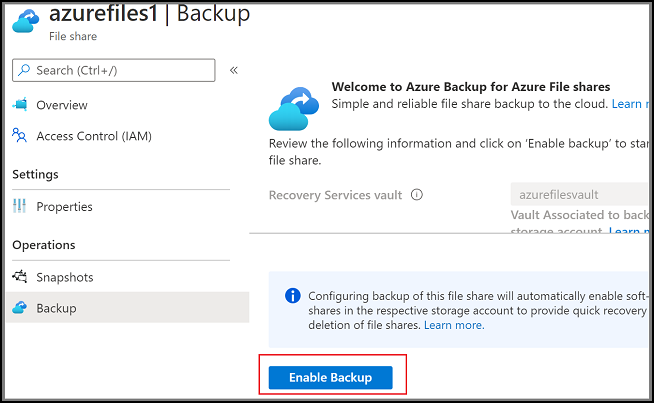Focus the Search (Ctrl+/) field

tap(114, 70)
